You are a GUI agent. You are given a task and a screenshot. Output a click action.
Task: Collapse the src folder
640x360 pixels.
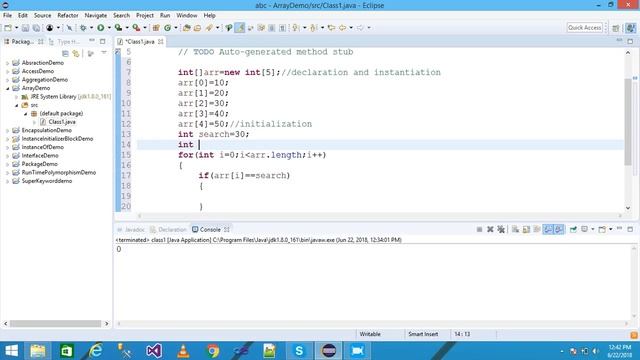[x=17, y=105]
